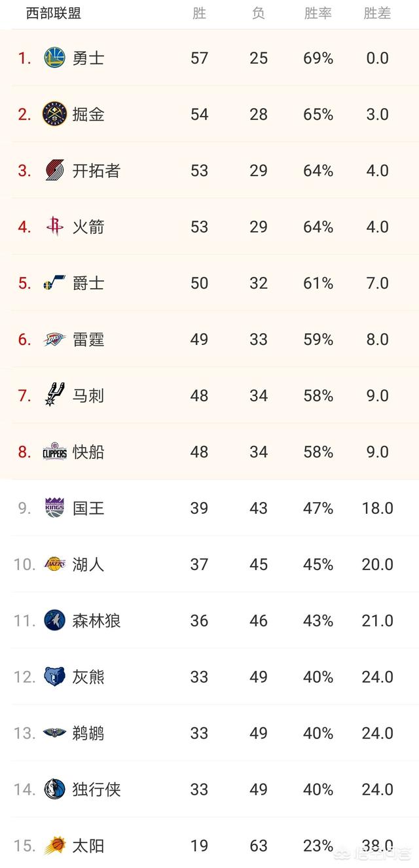Tap the Trail Blazers logo icon
Screen dimensions: 419x868
tap(54, 171)
